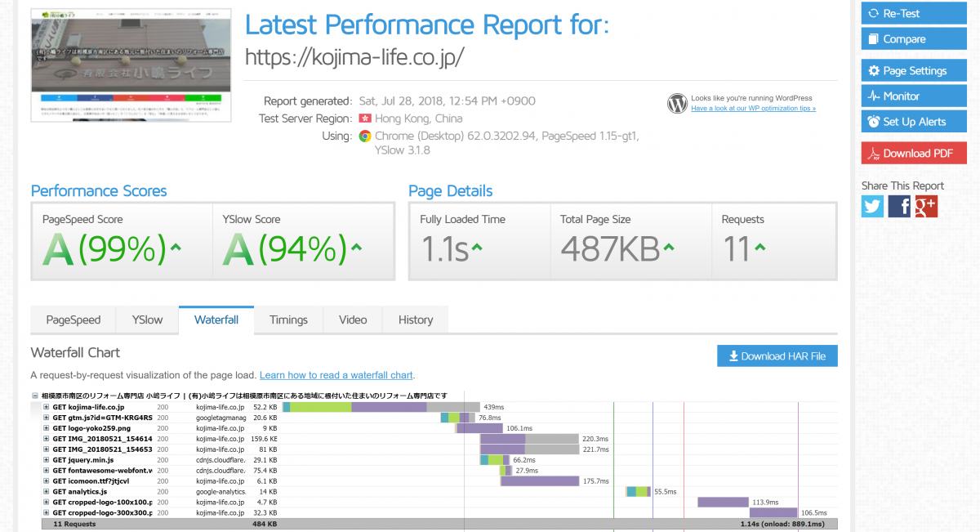Expand the GET jquery.min.js request row

coord(47,459)
